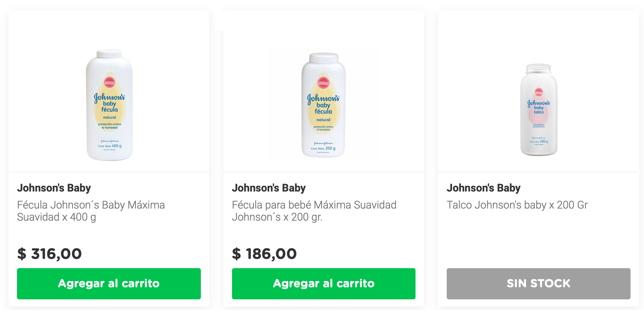Click the $ 186,00 price
644x310 pixels.
(x=264, y=254)
